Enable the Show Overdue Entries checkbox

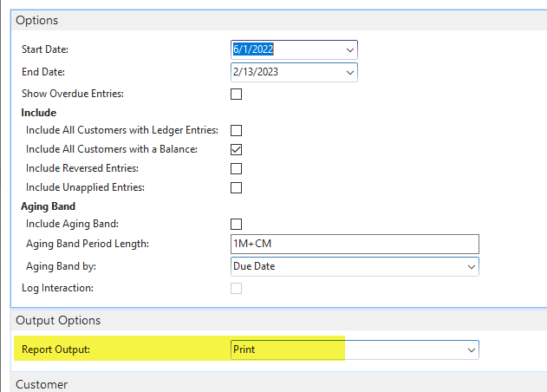(236, 94)
